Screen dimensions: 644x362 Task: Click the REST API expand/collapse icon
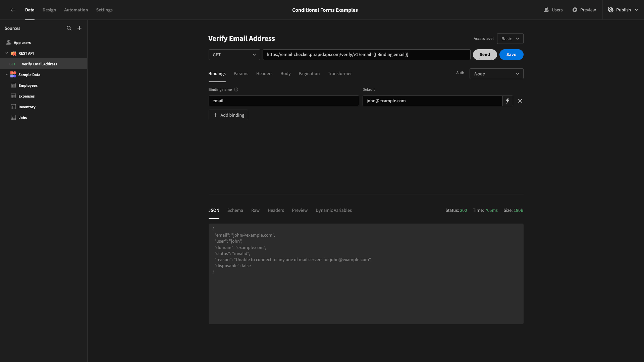click(7, 53)
